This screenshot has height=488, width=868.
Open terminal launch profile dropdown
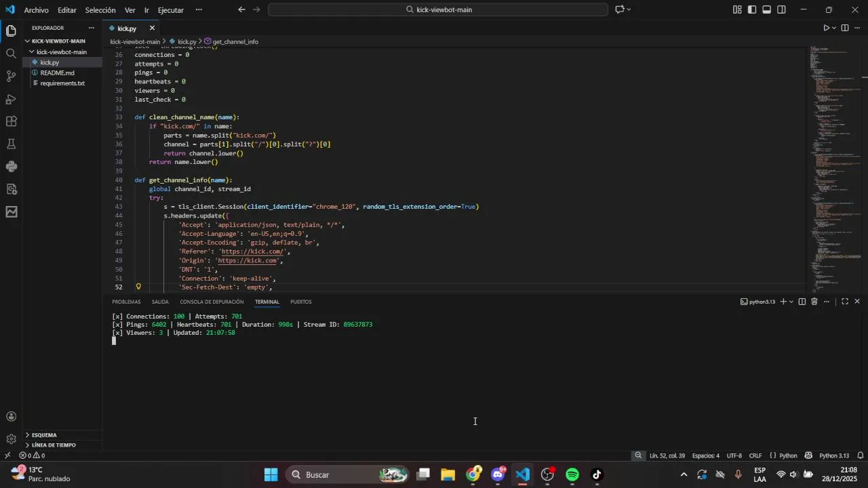[791, 302]
